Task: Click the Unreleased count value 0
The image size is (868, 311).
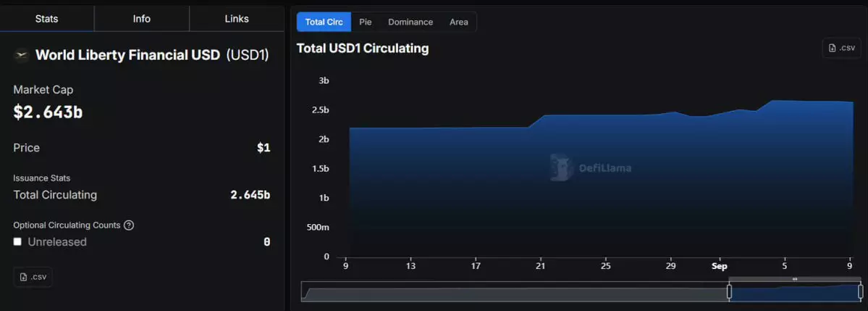Action: (267, 241)
